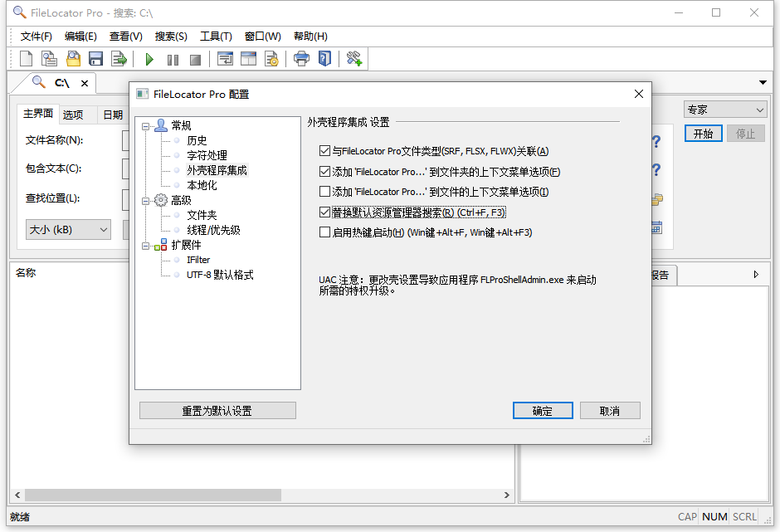Switch to the 选项 tab
Image resolution: width=780 pixels, height=532 pixels.
tap(71, 114)
